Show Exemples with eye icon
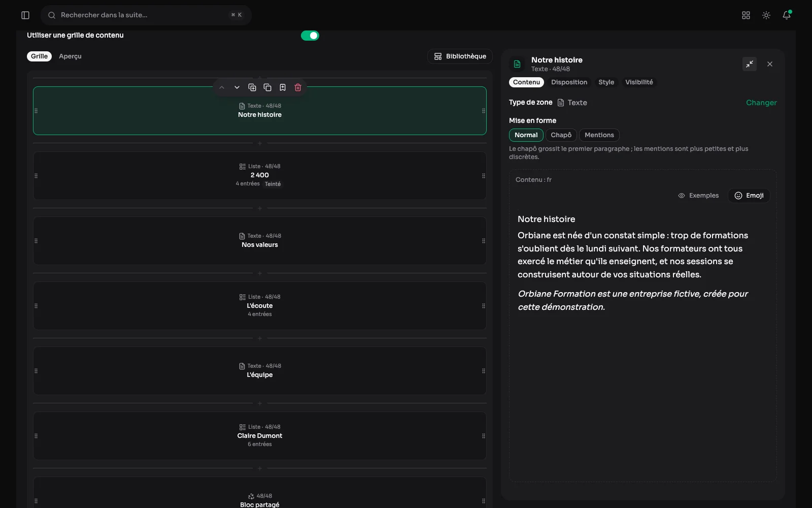The width and height of the screenshot is (812, 508). [698, 196]
